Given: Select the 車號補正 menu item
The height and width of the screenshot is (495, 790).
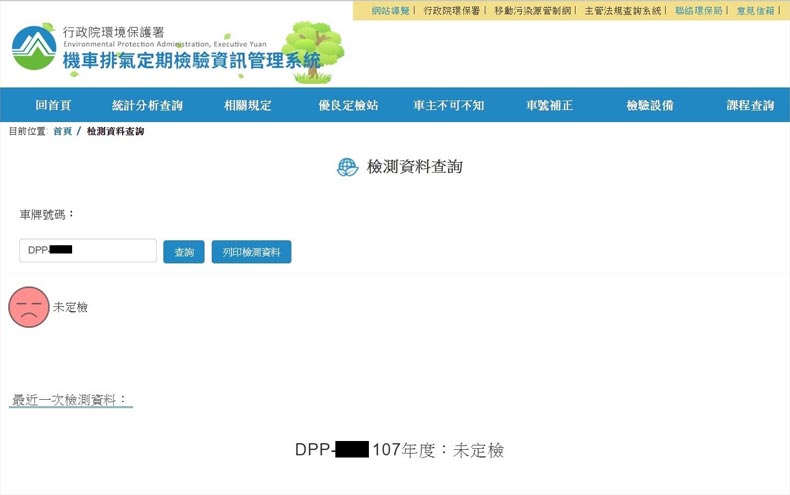Looking at the screenshot, I should click(549, 105).
